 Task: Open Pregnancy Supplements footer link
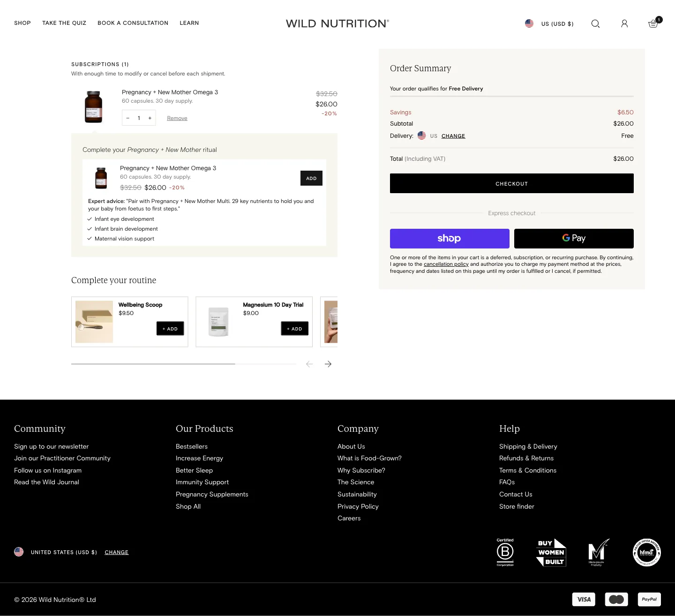212,494
